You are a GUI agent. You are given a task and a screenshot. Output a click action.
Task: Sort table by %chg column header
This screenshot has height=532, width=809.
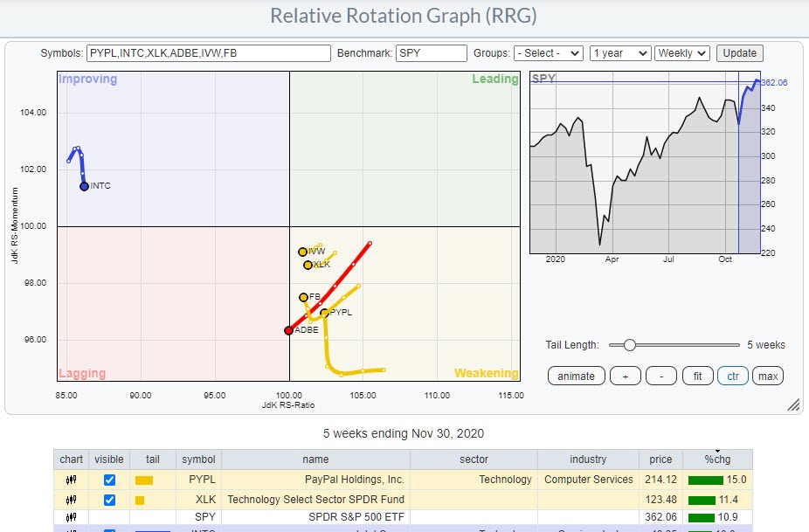coord(716,459)
